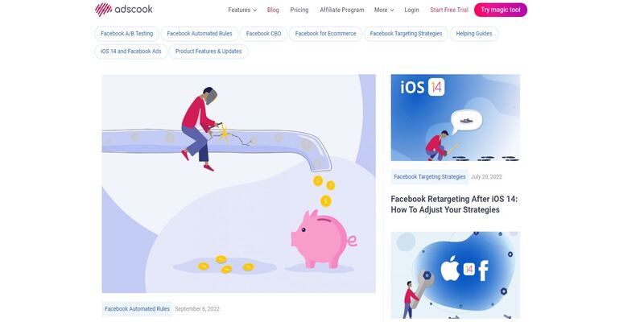
Task: Click the Try magic tool button
Action: click(500, 10)
